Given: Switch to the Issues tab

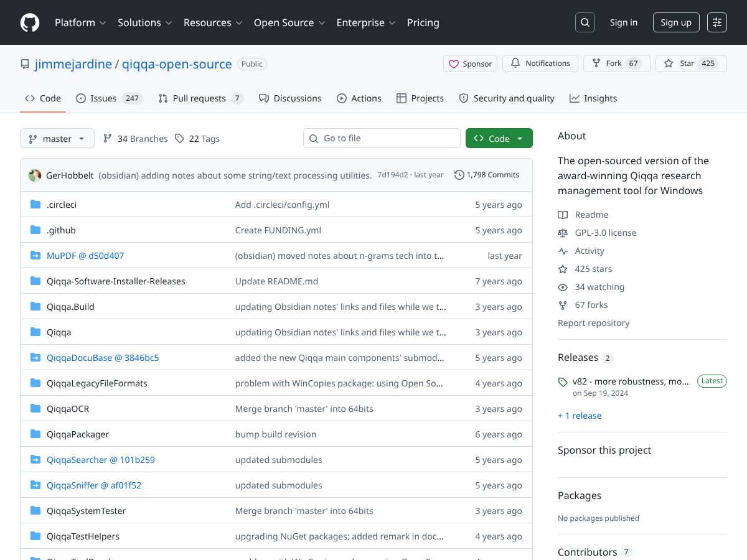Looking at the screenshot, I should [x=110, y=98].
